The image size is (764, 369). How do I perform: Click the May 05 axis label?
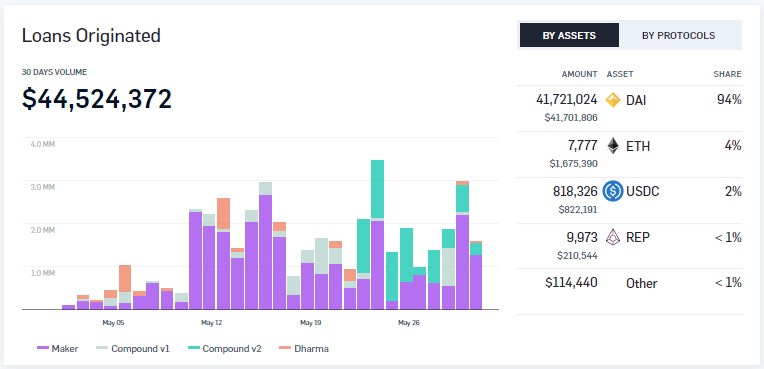pyautogui.click(x=113, y=323)
